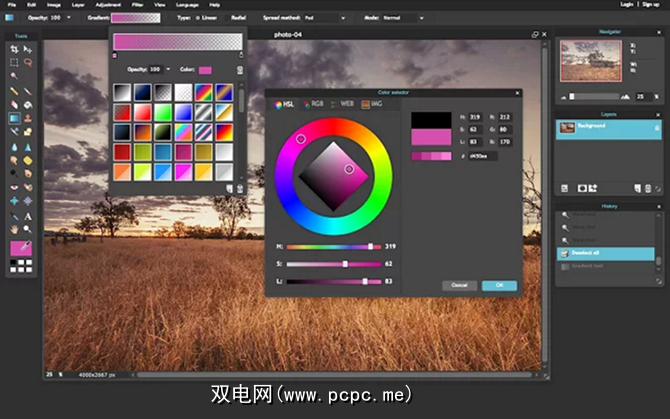Select the Sharpen (triangle) tool
670x419 pixels.
coord(28,147)
